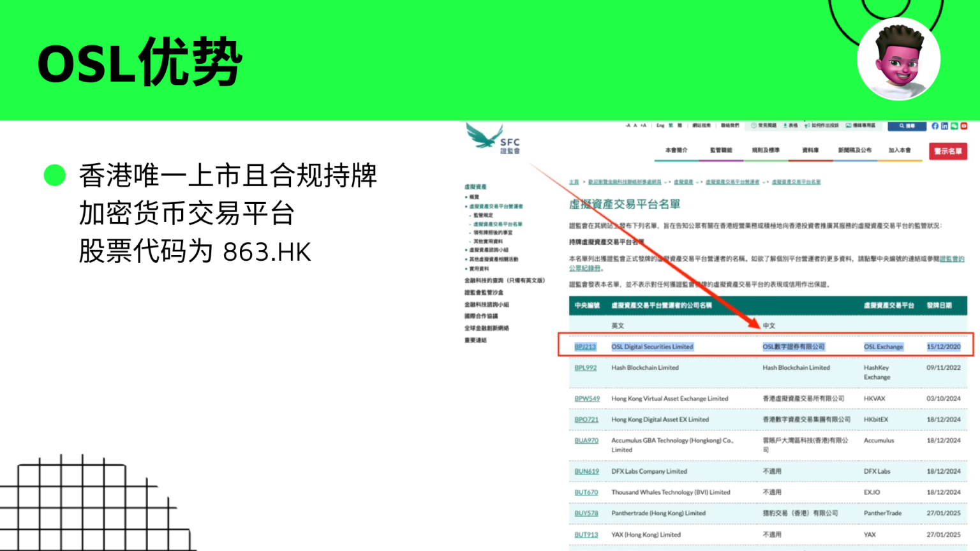Screen dimensions: 980x551
Task: Click the 如何作出投訴 megaphone icon
Action: 808,126
